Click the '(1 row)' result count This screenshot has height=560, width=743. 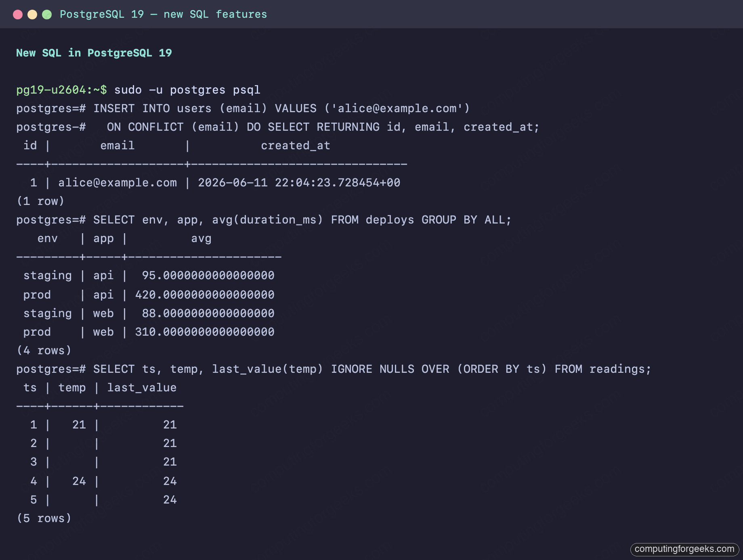pyautogui.click(x=40, y=201)
